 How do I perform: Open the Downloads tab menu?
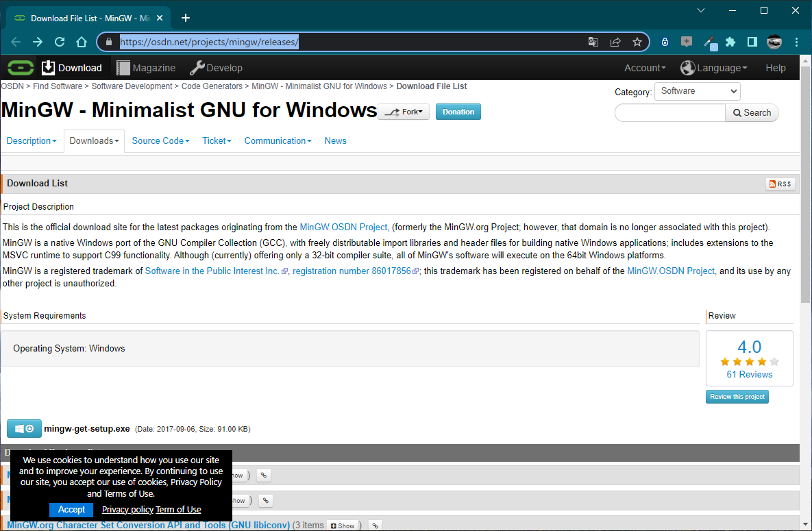[x=95, y=141]
